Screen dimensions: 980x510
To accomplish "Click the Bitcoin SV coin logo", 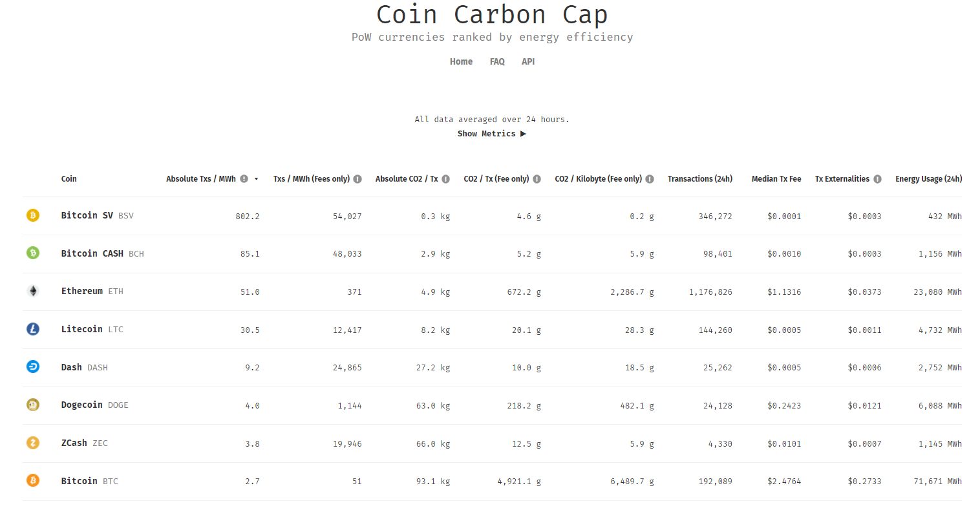I will [x=33, y=215].
